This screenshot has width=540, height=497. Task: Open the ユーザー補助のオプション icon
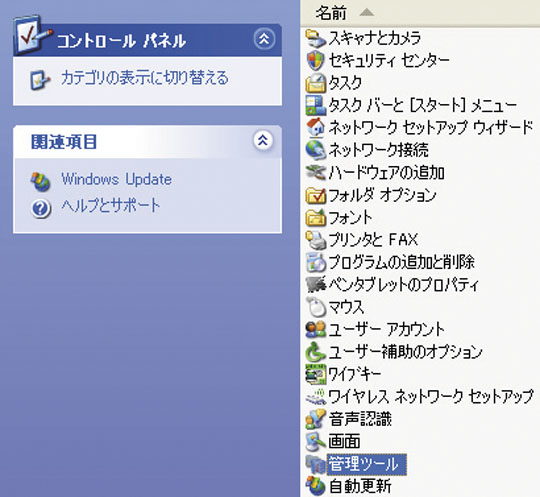[315, 352]
